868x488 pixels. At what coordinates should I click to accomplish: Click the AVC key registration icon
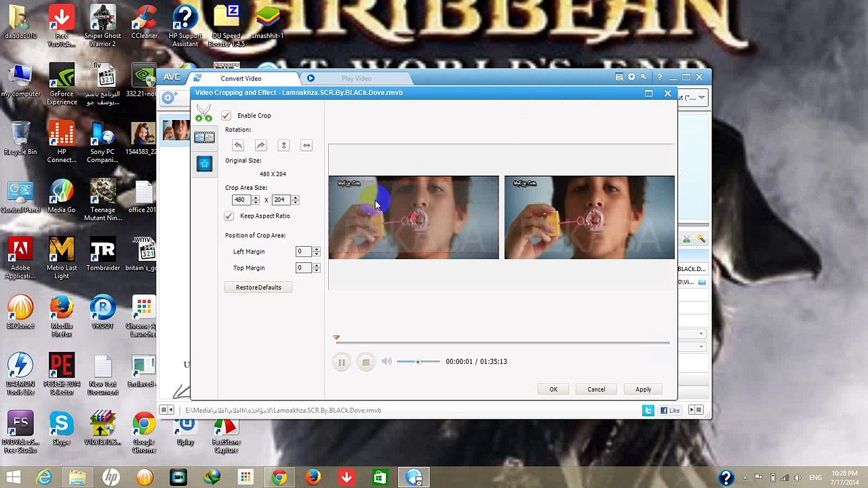point(644,77)
